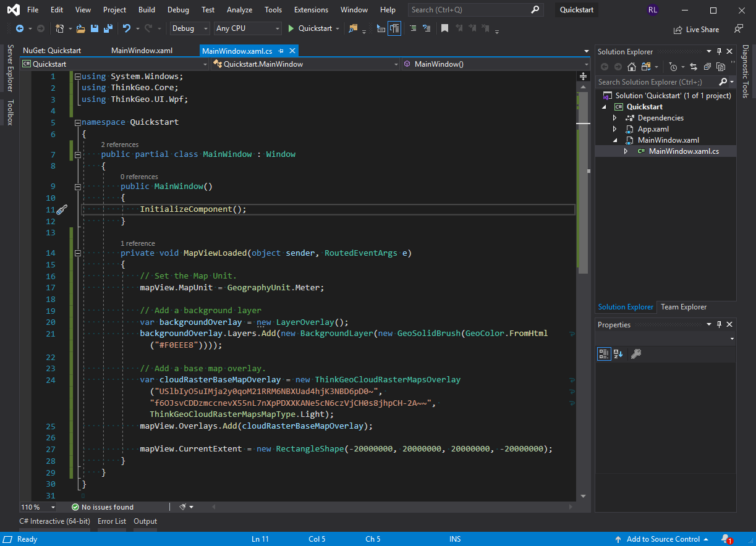The image size is (756, 546).
Task: Click the New Project toolbar icon
Action: point(59,28)
